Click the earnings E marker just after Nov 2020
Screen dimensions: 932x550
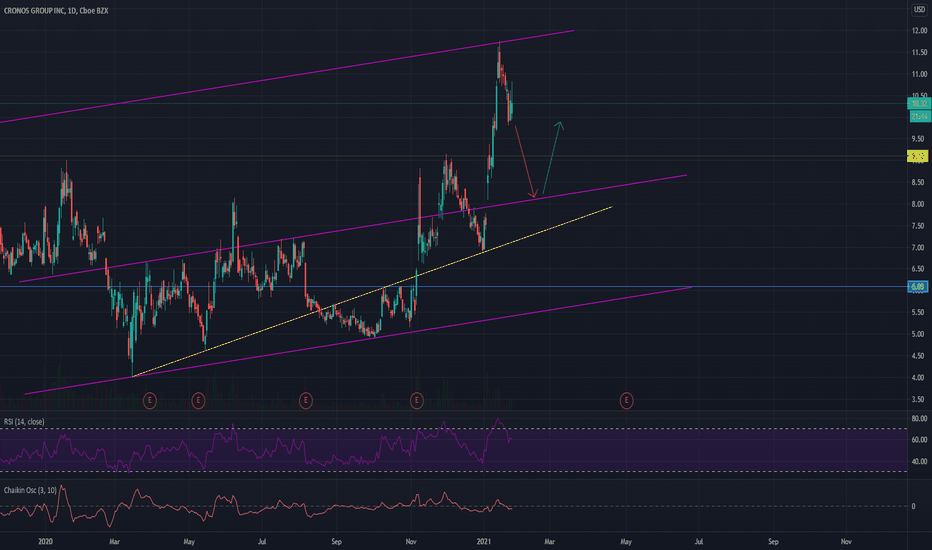[x=417, y=401]
